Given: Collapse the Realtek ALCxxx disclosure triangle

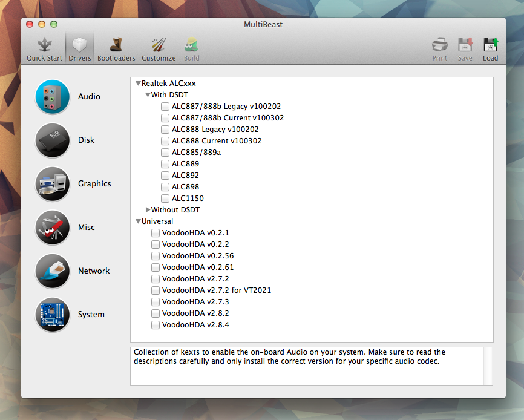Looking at the screenshot, I should tap(138, 84).
